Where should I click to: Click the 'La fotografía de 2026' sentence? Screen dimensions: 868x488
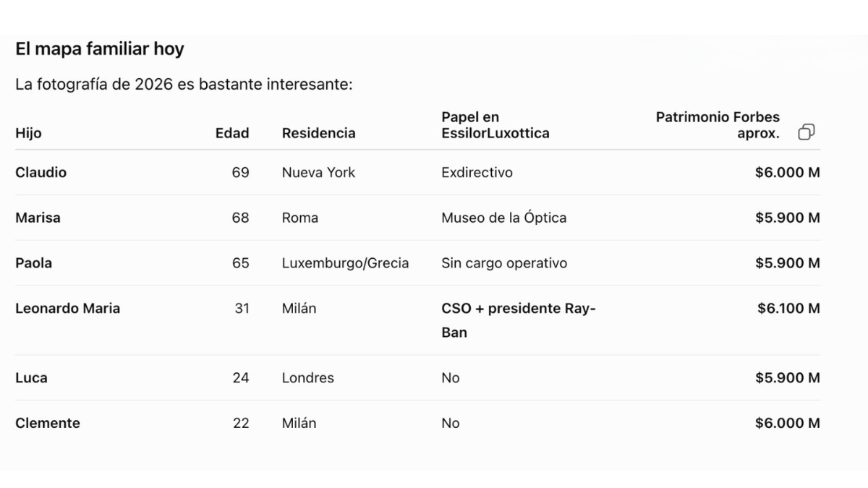pyautogui.click(x=184, y=85)
